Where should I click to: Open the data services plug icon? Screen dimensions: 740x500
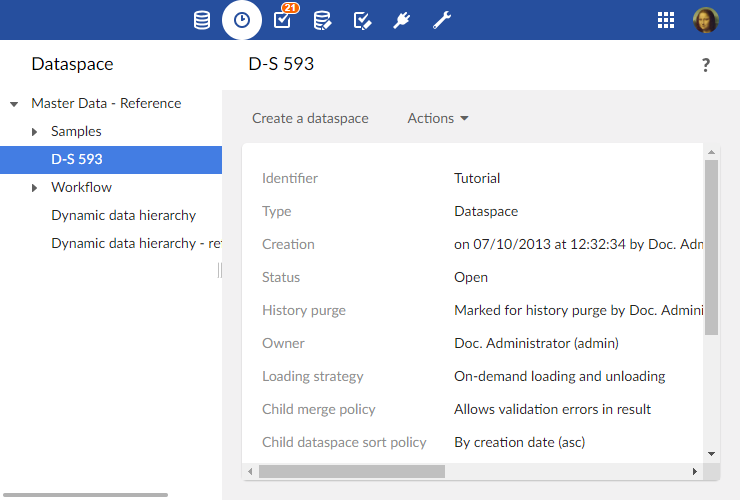(x=402, y=20)
